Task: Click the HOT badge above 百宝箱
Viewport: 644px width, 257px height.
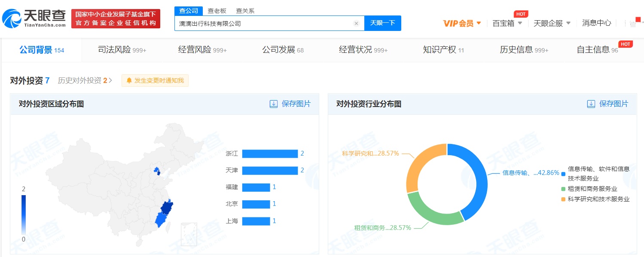Action: [x=521, y=14]
